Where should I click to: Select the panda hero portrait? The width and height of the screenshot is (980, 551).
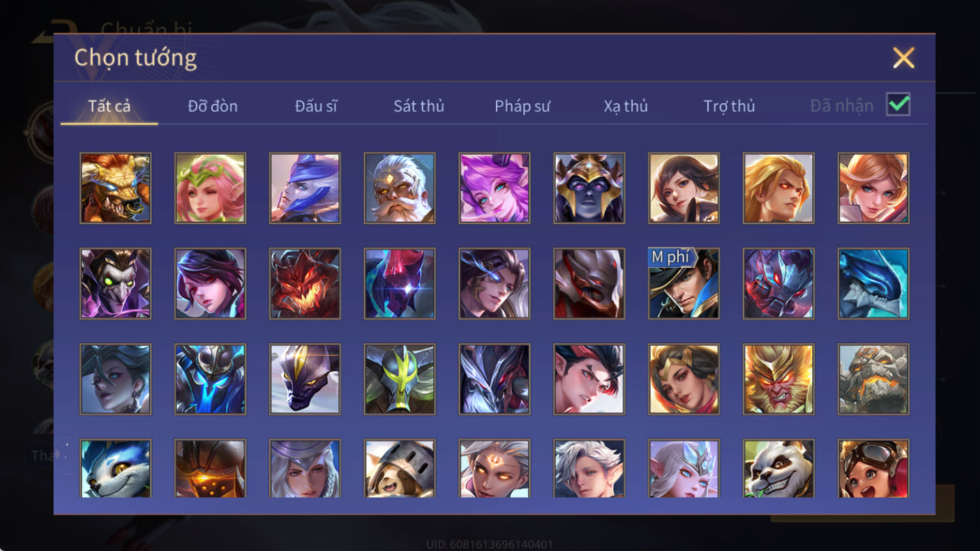[778, 469]
